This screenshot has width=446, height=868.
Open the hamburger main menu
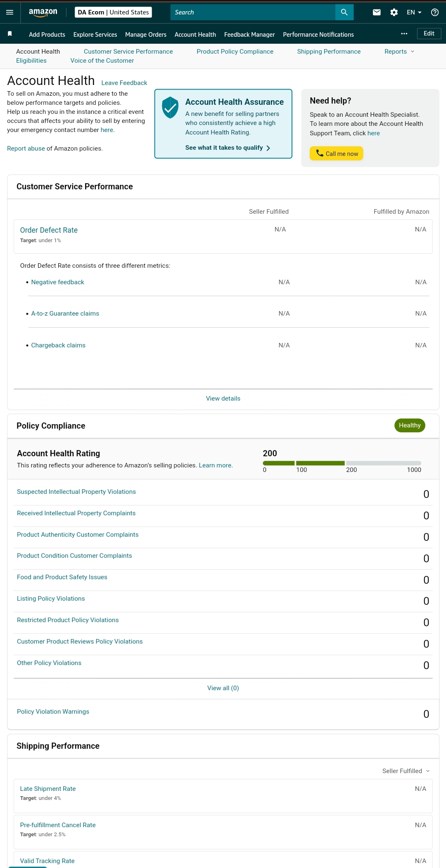pyautogui.click(x=9, y=12)
